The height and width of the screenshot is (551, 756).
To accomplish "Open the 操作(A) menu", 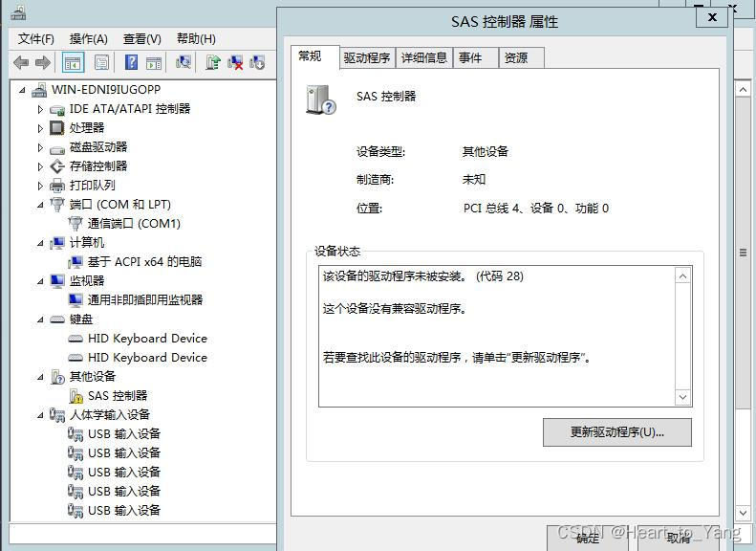I will pyautogui.click(x=88, y=38).
